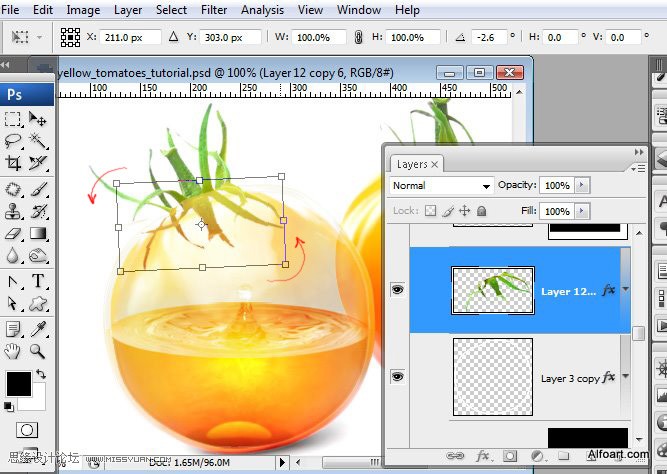The height and width of the screenshot is (474, 667).
Task: Click the rotation angle input field
Action: pyautogui.click(x=487, y=37)
